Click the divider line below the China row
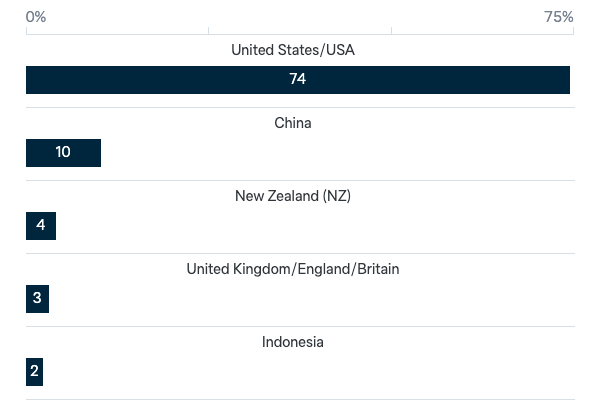 tap(300, 180)
